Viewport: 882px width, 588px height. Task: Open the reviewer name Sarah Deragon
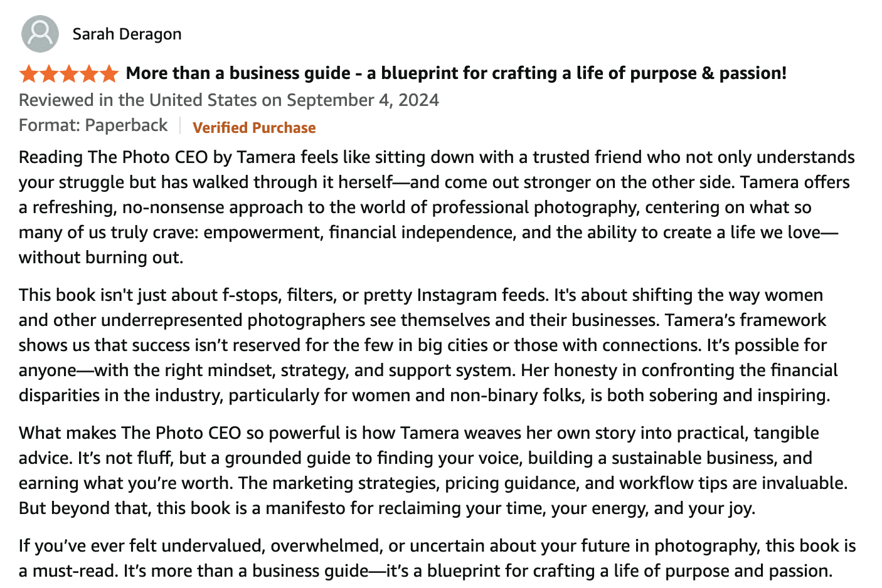127,34
